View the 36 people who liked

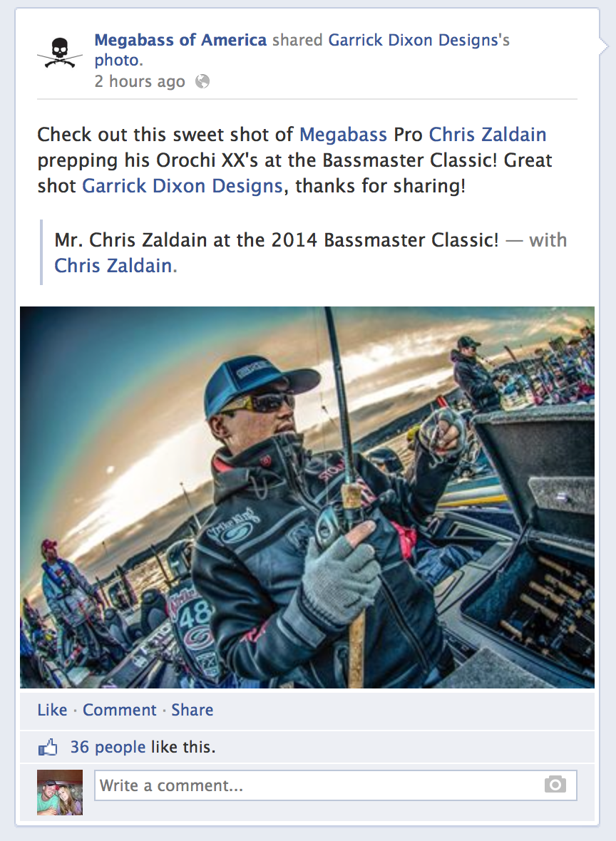click(x=108, y=747)
